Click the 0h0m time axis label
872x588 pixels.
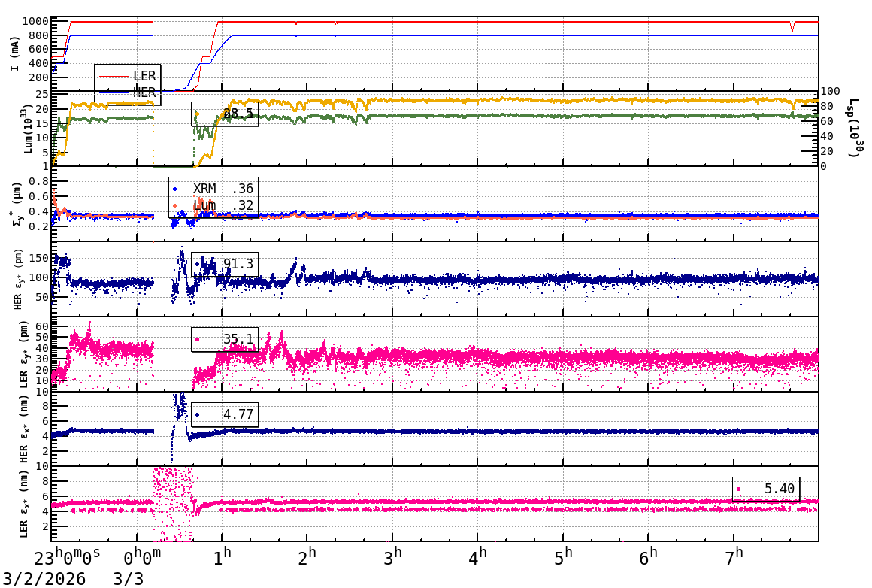click(x=142, y=557)
